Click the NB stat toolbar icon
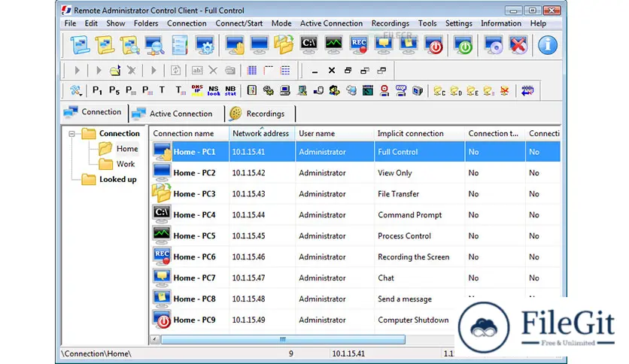Screen dimensions: 629x364 [x=230, y=90]
